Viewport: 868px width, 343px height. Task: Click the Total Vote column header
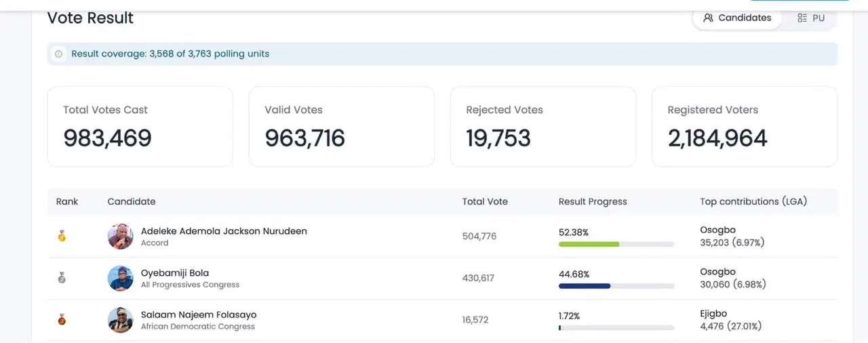click(x=485, y=201)
